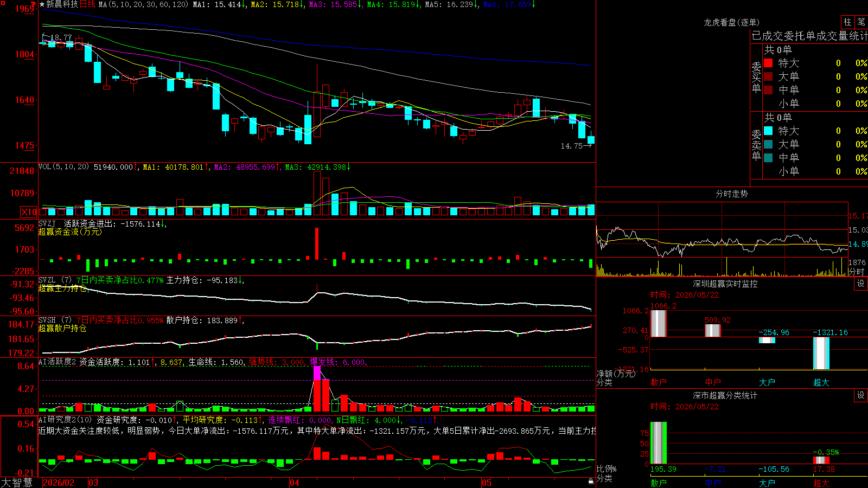Click the 05 month marker on time axis
The width and height of the screenshot is (868, 488).
pos(487,483)
